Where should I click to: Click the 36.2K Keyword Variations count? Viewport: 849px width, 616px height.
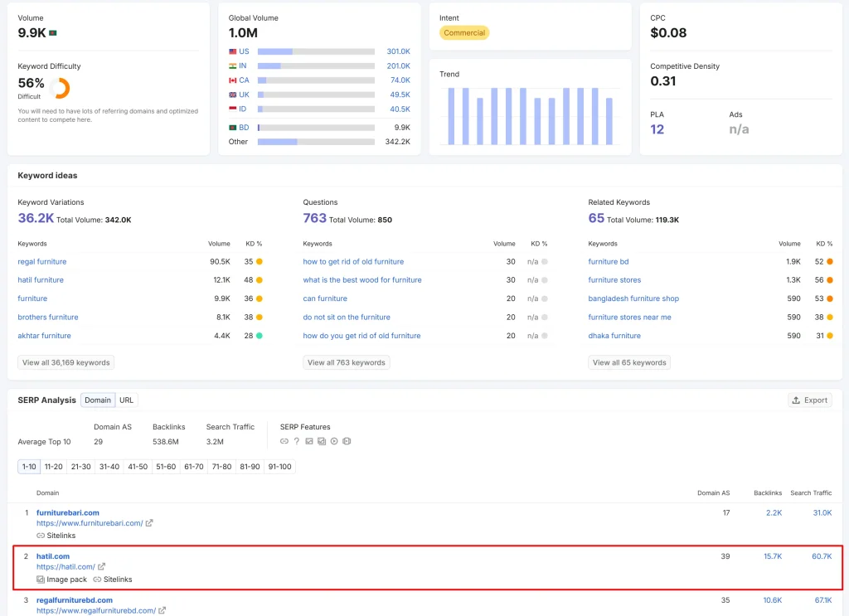click(36, 218)
